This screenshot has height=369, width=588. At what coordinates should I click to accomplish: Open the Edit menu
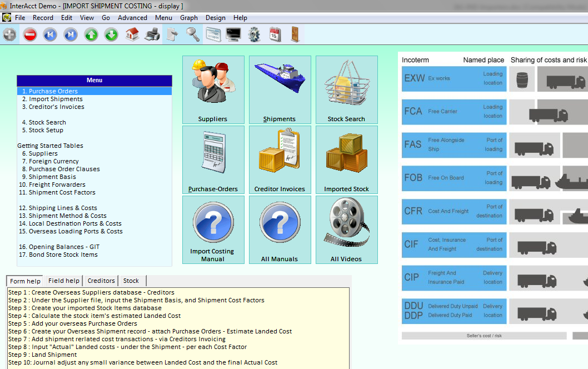pos(66,18)
